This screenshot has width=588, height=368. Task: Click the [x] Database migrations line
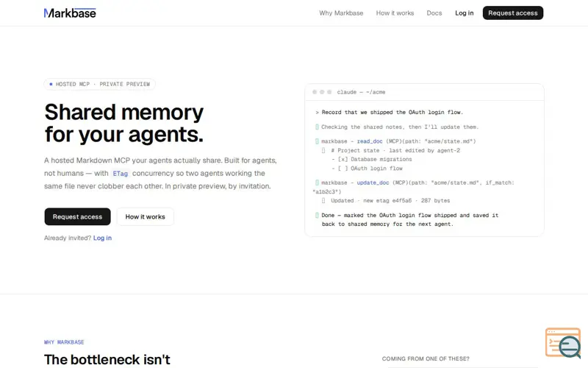[372, 159]
